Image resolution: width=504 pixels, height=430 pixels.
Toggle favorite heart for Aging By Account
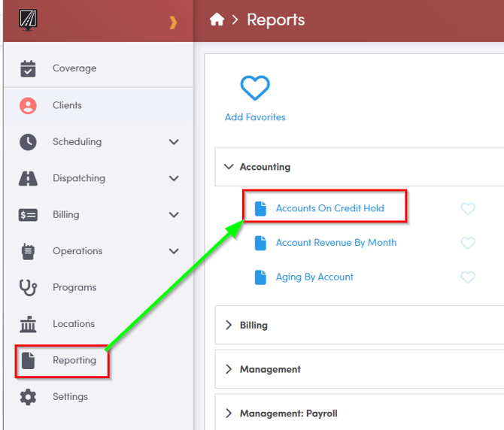pos(468,277)
